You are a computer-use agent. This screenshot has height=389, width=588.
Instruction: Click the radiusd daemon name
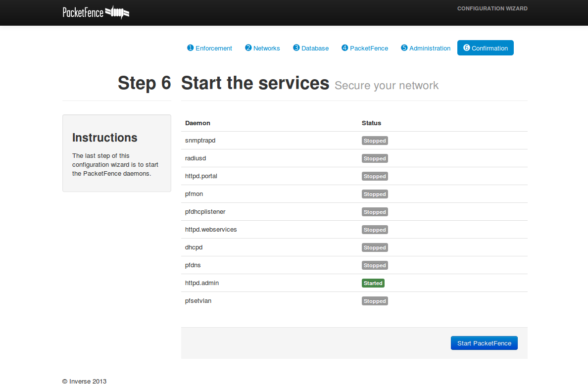[196, 158]
